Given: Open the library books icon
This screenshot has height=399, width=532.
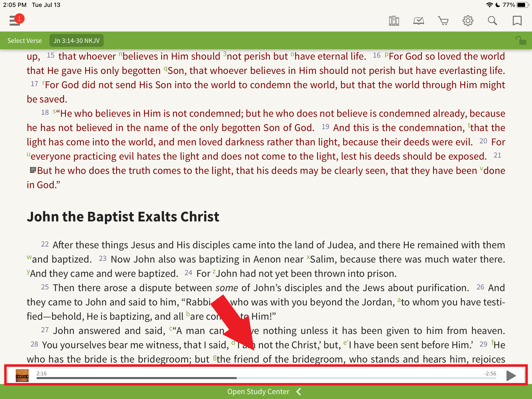Looking at the screenshot, I should 394,21.
